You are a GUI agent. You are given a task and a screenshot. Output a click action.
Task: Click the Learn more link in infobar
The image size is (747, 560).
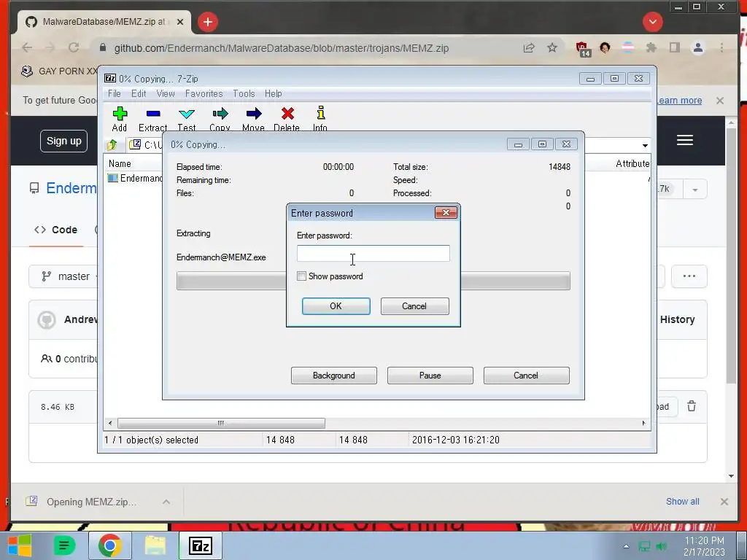[x=679, y=101]
